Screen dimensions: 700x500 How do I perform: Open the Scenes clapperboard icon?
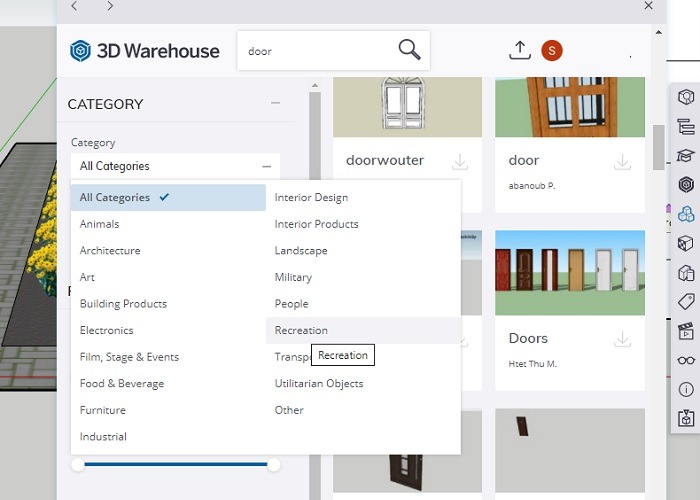click(x=686, y=331)
